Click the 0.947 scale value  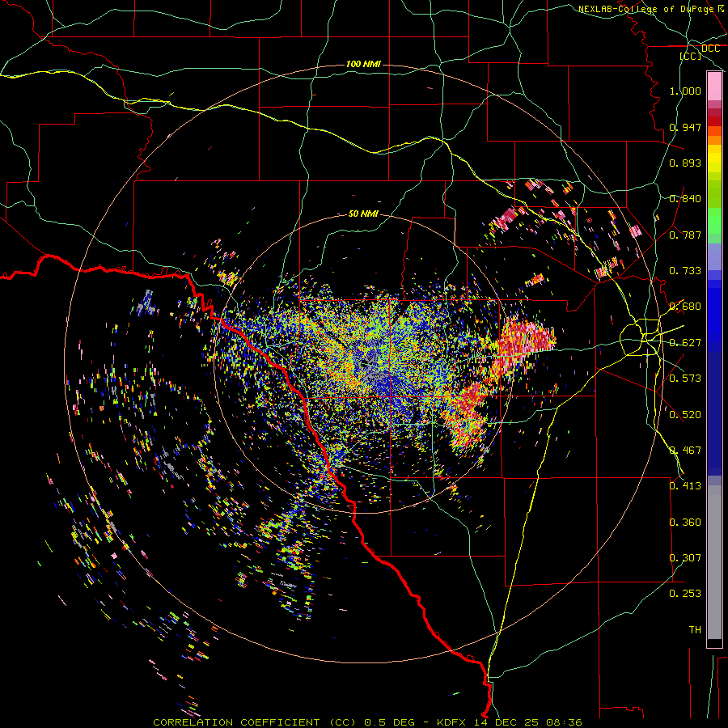coord(685,127)
